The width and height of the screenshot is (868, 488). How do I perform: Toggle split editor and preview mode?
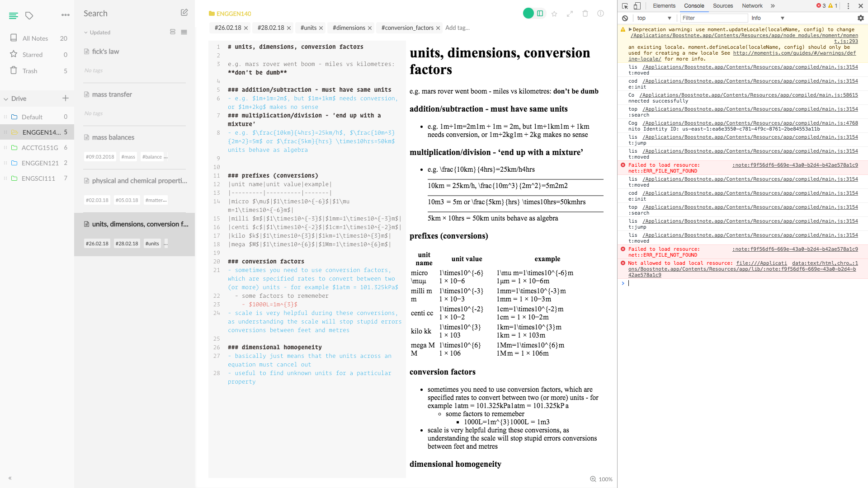540,13
